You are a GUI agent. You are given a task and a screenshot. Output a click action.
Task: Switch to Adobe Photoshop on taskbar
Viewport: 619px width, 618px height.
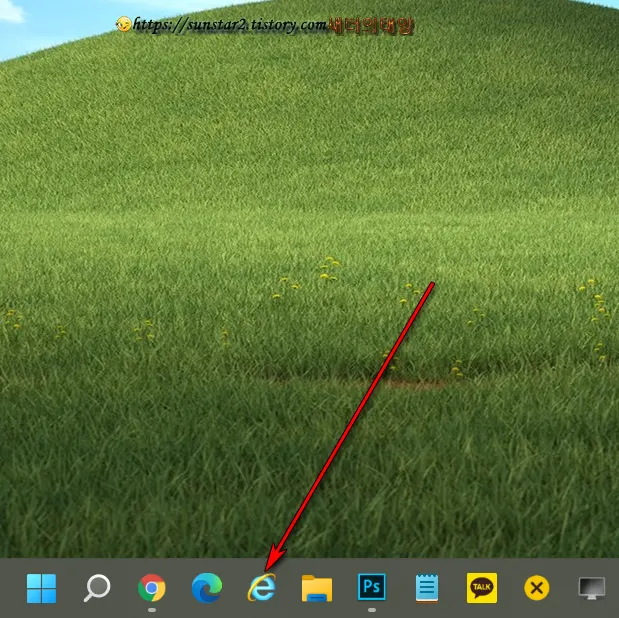pos(371,587)
